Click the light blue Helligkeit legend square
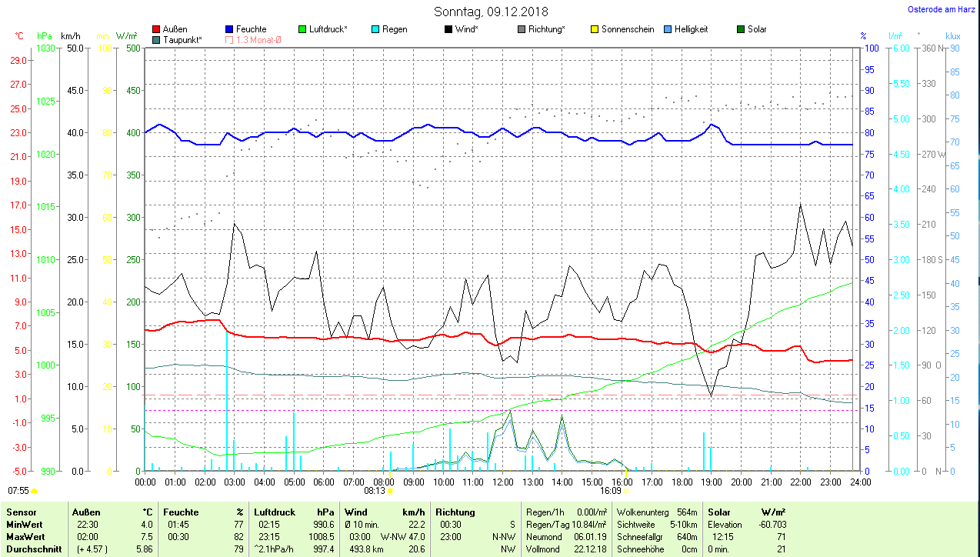Screen dimensions: 980x557 668,29
